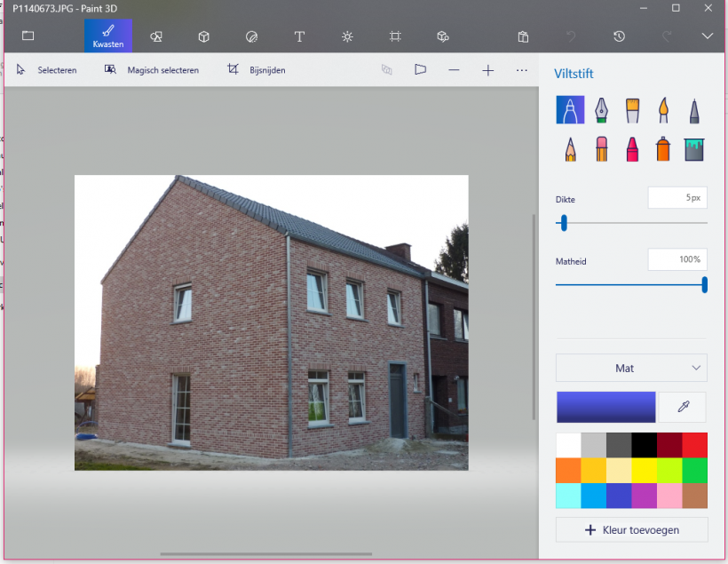Viewport: 728px width, 564px height.
Task: Choose the Watercolor brush
Action: coord(663,110)
